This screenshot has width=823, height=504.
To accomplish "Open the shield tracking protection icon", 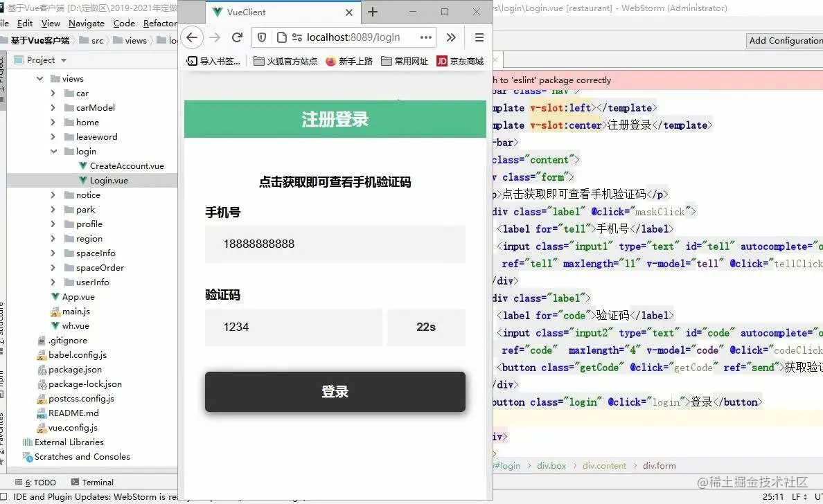I will (x=262, y=37).
